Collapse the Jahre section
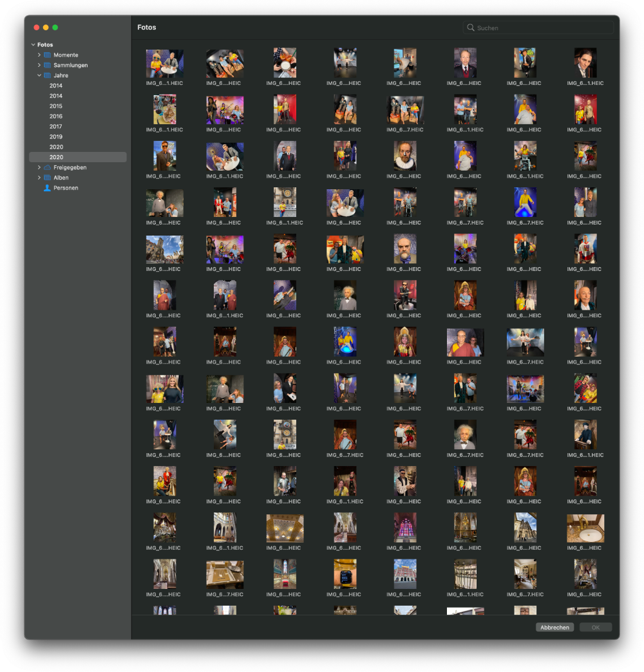The width and height of the screenshot is (644, 672). pyautogui.click(x=39, y=76)
